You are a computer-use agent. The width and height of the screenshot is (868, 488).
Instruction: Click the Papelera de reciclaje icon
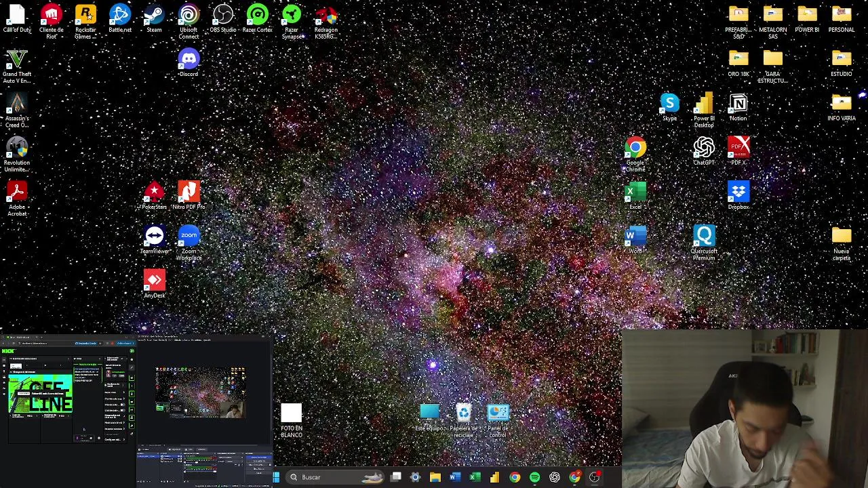(464, 420)
